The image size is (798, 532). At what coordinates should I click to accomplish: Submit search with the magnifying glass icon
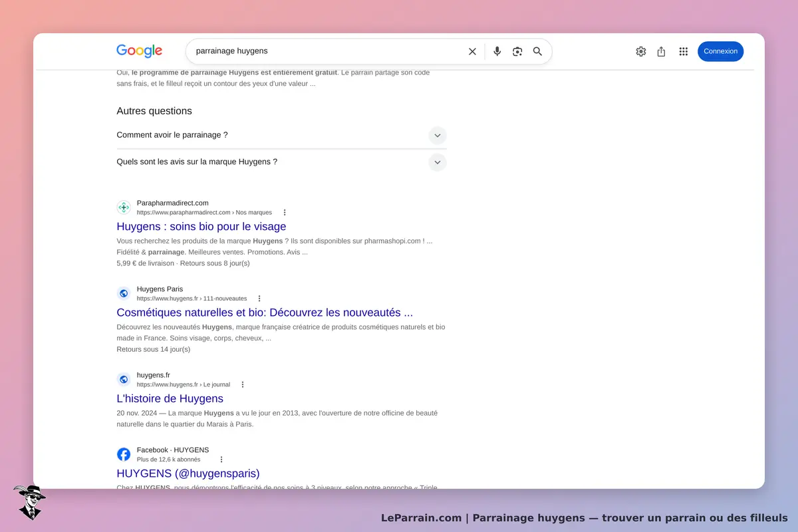[x=537, y=51]
